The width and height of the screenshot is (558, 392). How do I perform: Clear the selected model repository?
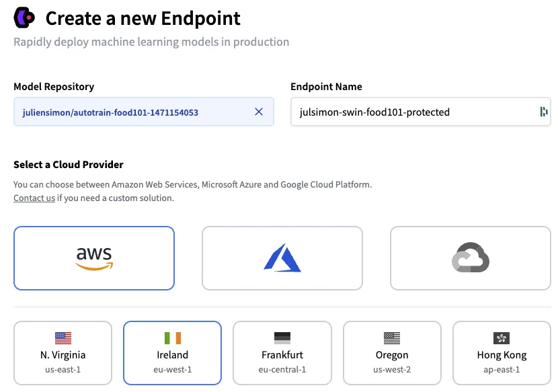(259, 112)
